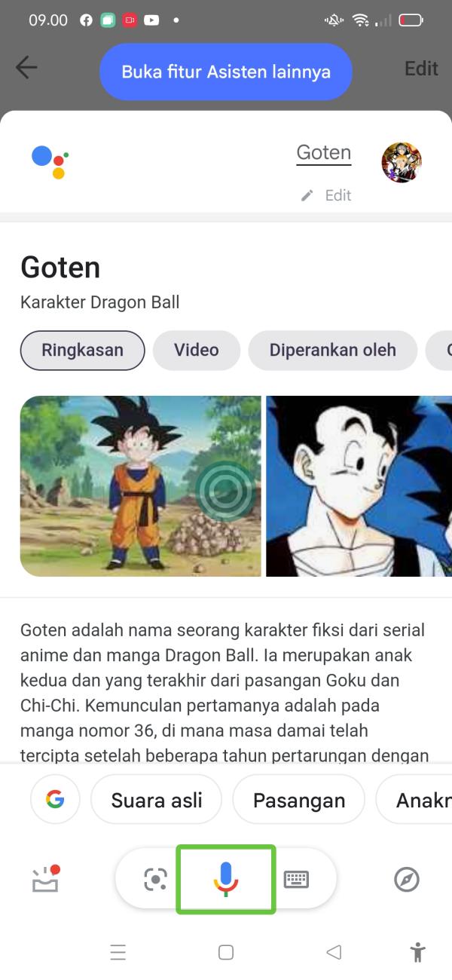452x980 pixels.
Task: Tap the pencil Edit under Goten query
Action: coord(326,195)
